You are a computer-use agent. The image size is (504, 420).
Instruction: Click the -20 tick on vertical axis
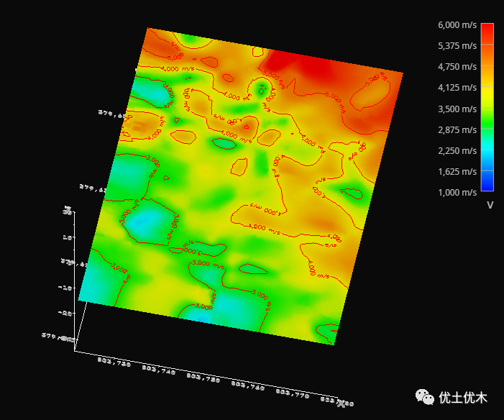click(x=66, y=313)
